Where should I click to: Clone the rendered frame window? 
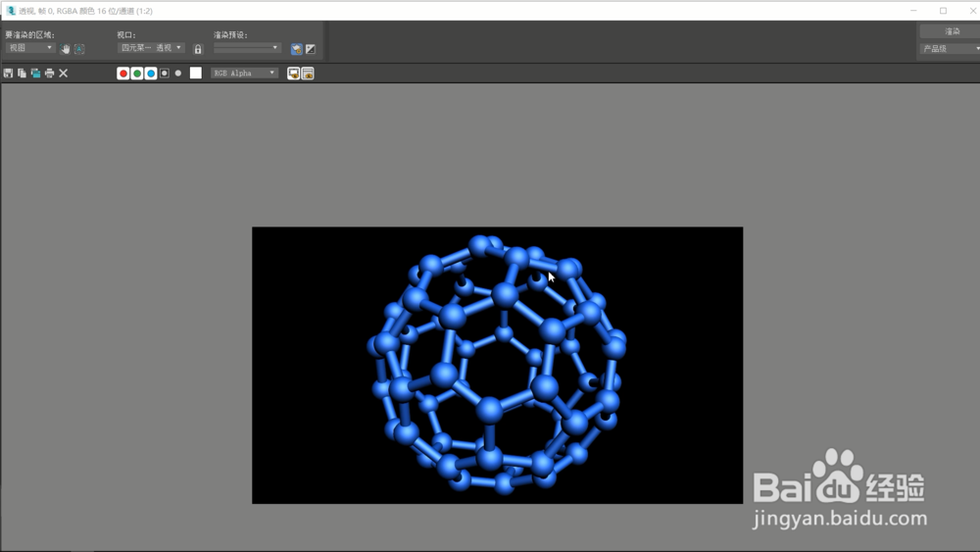(35, 74)
